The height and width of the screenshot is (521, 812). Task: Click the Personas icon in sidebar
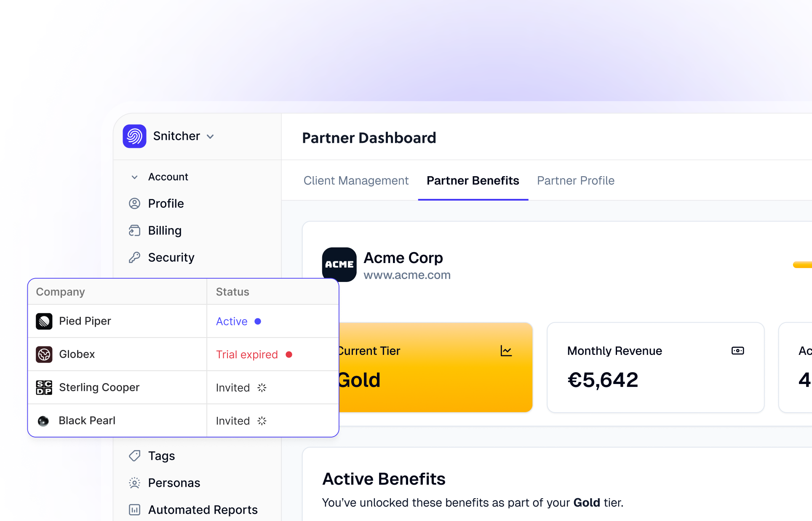(134, 483)
